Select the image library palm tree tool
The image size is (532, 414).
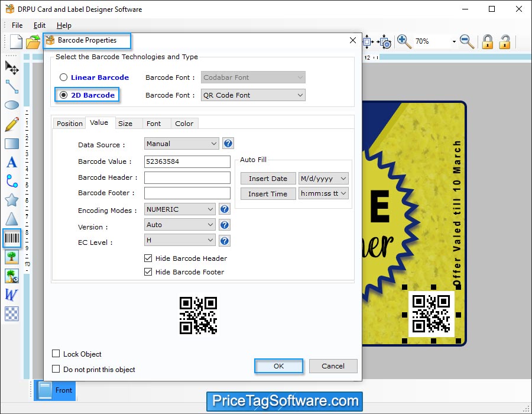pos(12,276)
